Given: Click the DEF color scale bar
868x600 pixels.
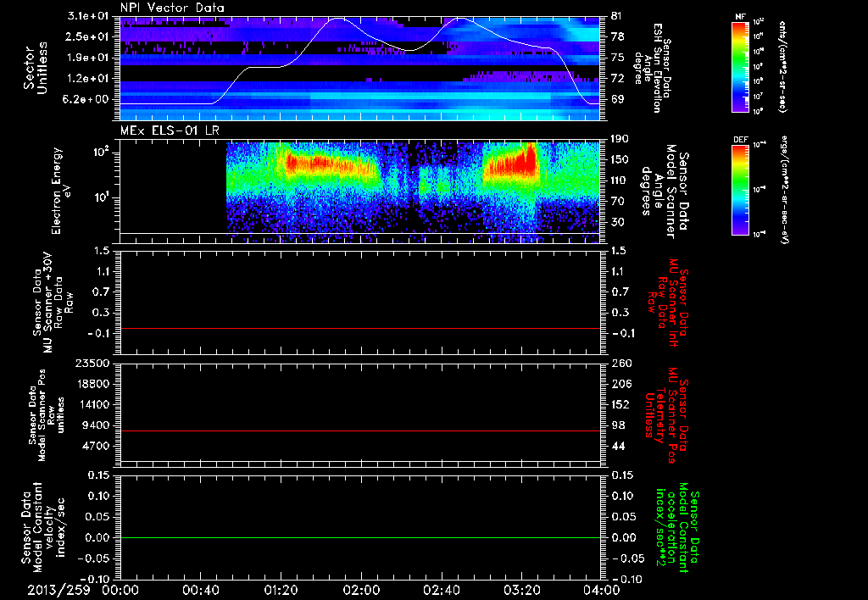Looking at the screenshot, I should tap(741, 190).
